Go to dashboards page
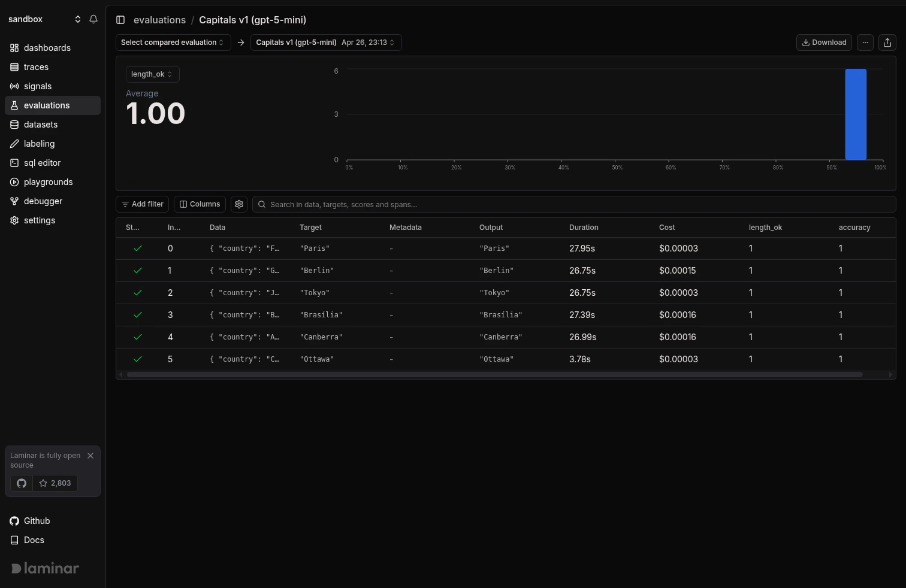The image size is (906, 588). 53,48
